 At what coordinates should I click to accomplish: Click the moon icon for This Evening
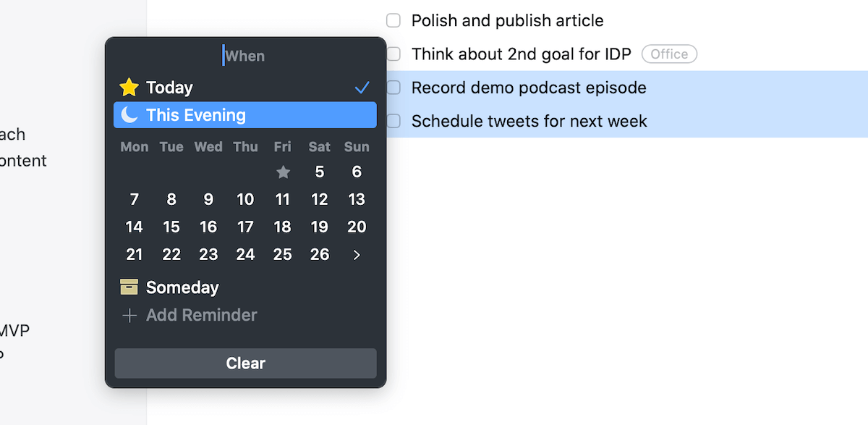coord(129,114)
